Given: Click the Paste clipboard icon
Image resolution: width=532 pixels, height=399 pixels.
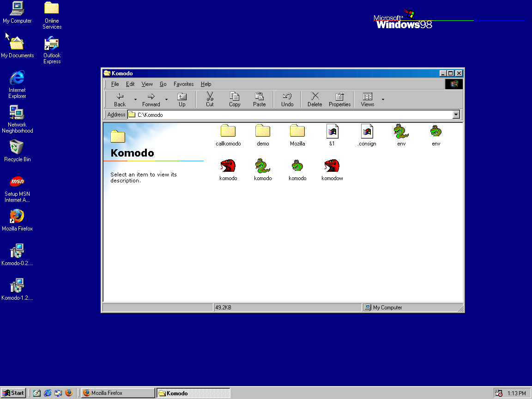Looking at the screenshot, I should (x=260, y=97).
